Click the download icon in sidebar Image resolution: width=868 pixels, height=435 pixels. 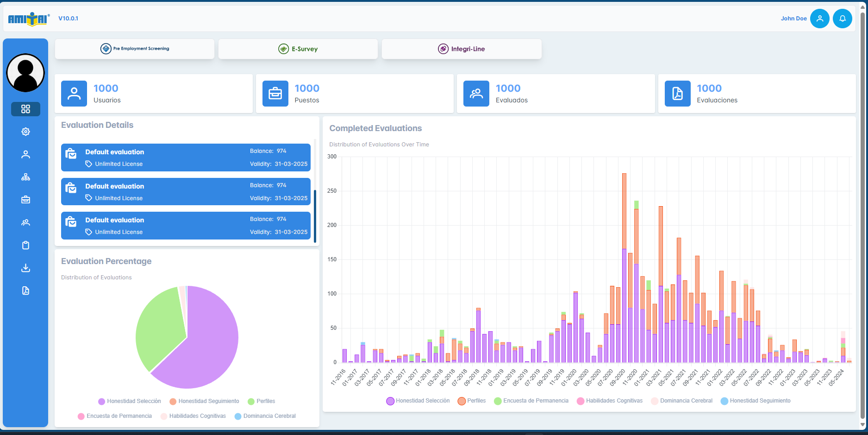pyautogui.click(x=25, y=268)
